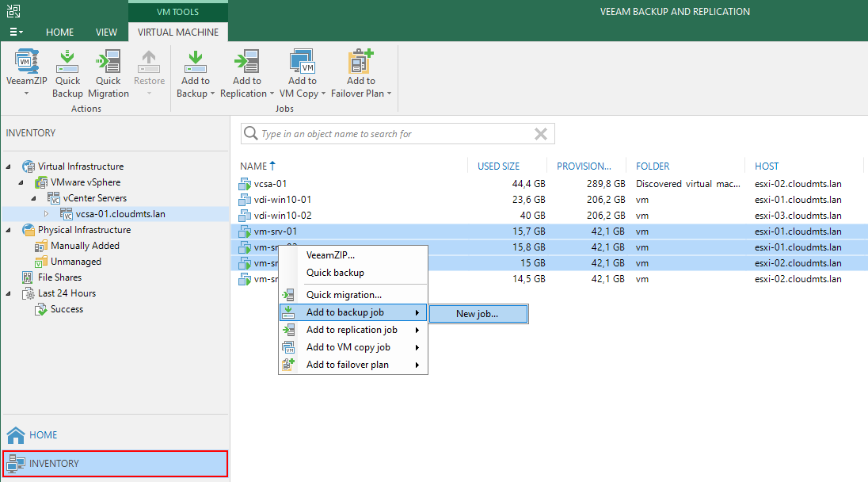The height and width of the screenshot is (482, 868).
Task: Clear search using the X icon
Action: [x=541, y=134]
